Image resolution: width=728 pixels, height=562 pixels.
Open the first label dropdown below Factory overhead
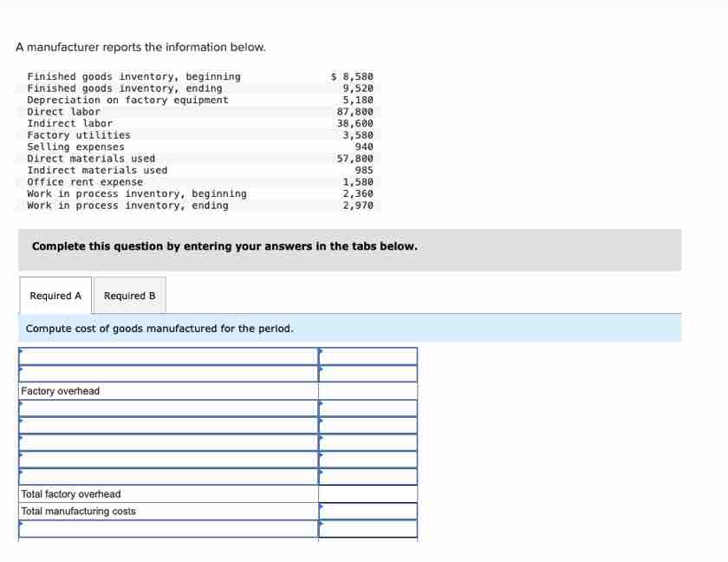pyautogui.click(x=168, y=408)
